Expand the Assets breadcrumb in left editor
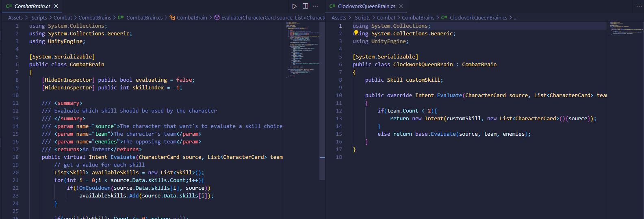Viewport: 644px width, 219px height. click(x=15, y=17)
